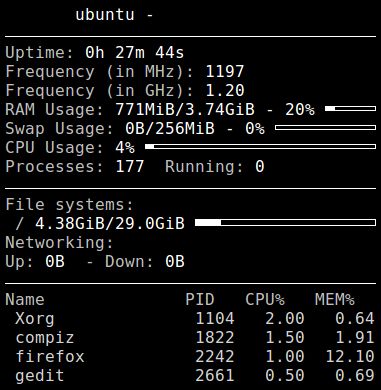Screen dimensions: 381x390
Task: Click compiz PID 1822
Action: tap(215, 338)
